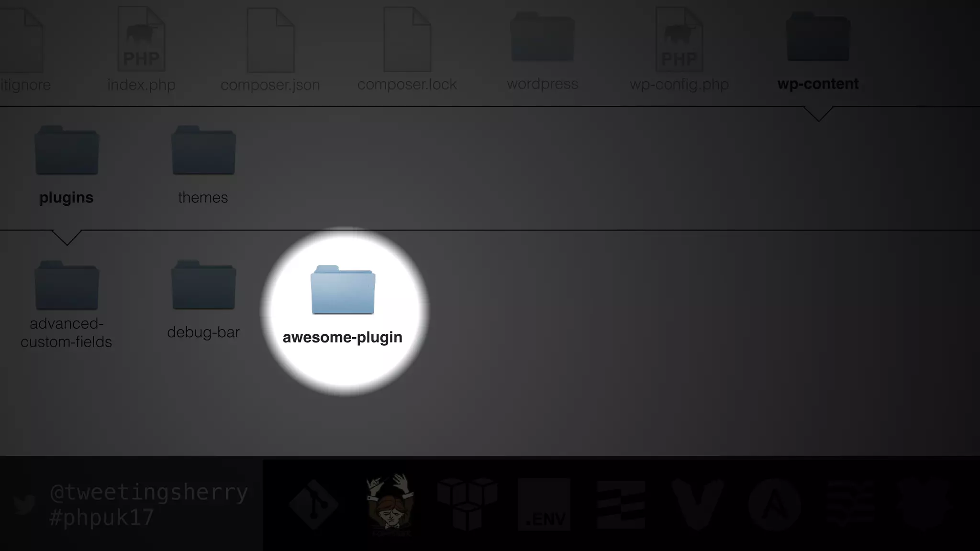Open the index.php file
This screenshot has height=551, width=980.
click(141, 40)
